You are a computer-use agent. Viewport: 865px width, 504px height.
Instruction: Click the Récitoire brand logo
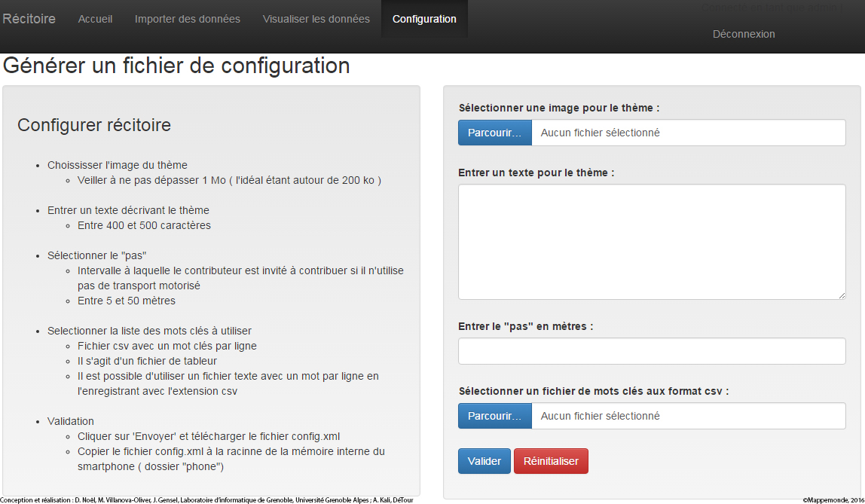[29, 19]
